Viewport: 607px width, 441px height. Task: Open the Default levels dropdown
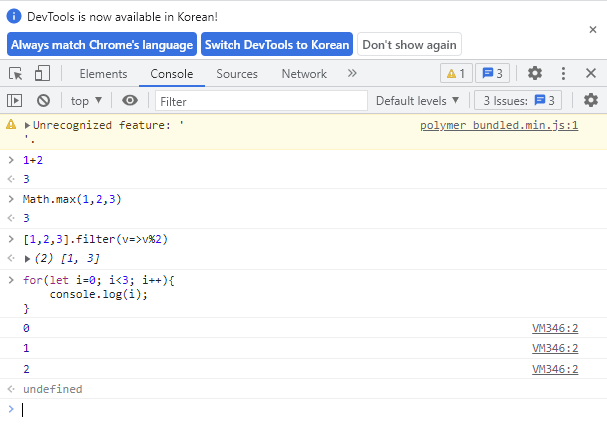pos(417,101)
